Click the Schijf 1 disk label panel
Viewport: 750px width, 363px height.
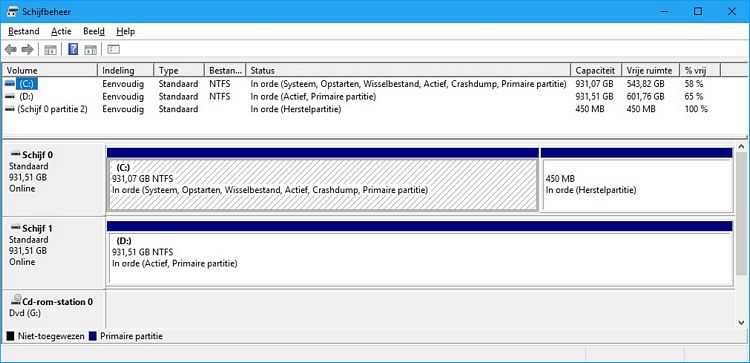coord(53,253)
